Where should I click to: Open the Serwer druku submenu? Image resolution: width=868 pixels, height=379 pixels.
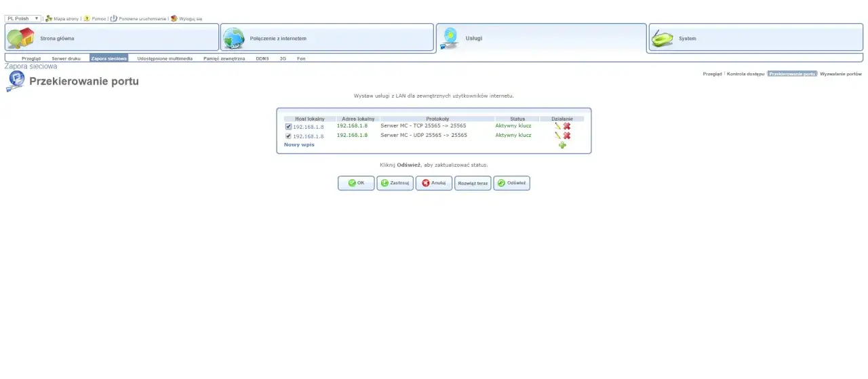pyautogui.click(x=66, y=59)
